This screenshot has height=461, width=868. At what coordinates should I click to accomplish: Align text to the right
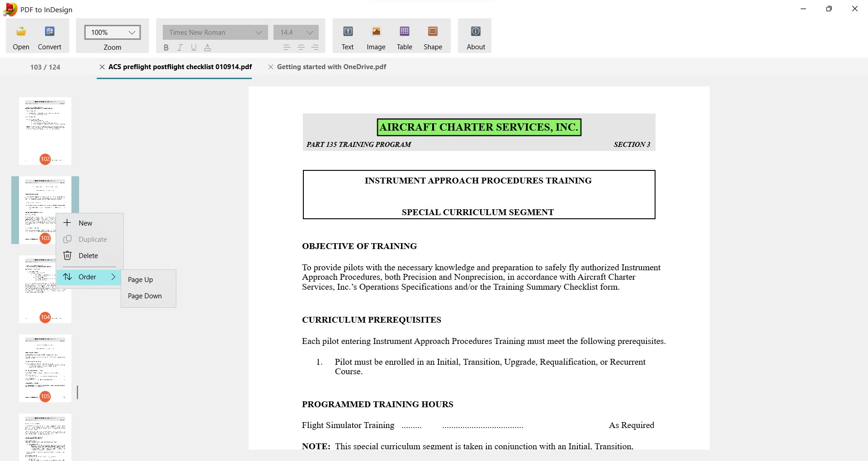click(315, 47)
